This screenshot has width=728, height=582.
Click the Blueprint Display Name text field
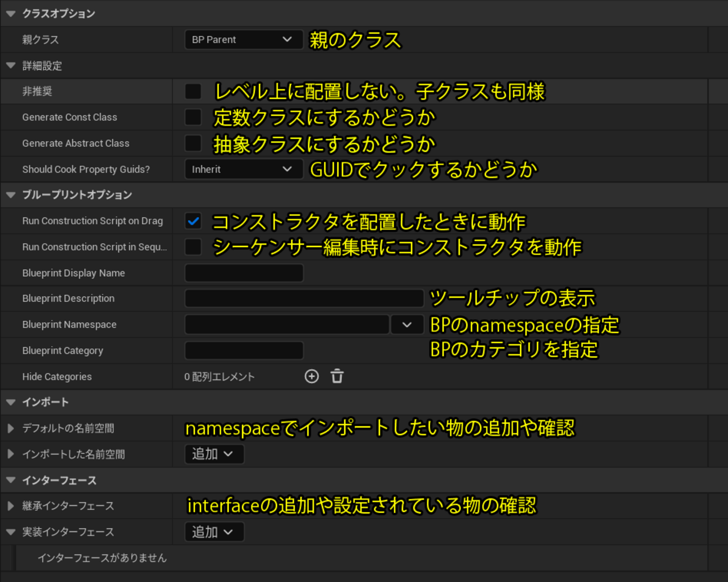(244, 273)
